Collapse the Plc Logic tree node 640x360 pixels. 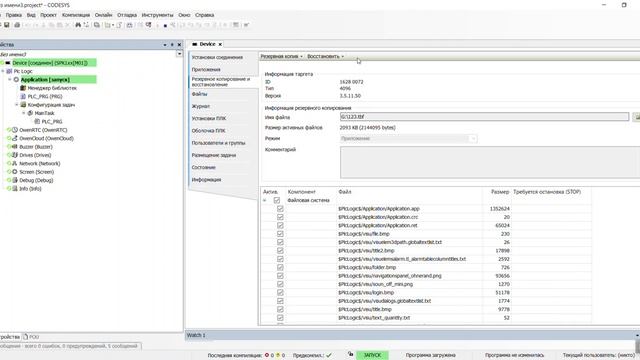point(3,71)
